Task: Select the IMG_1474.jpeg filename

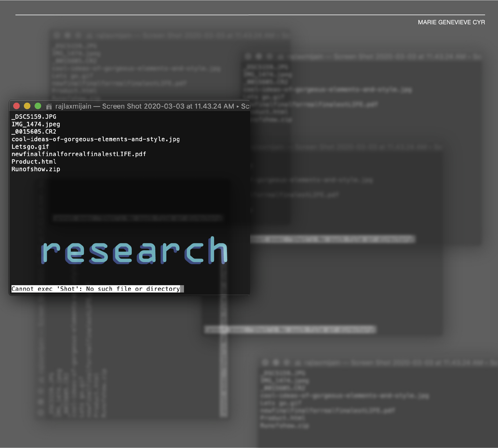Action: point(35,124)
